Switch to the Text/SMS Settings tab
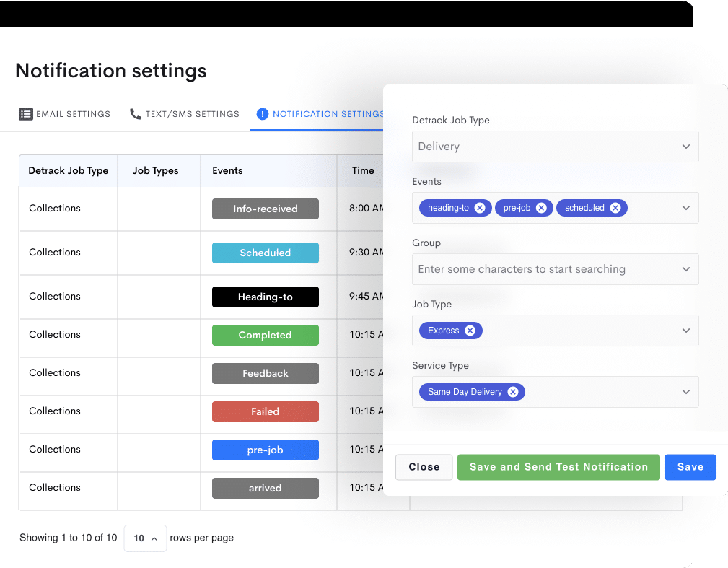Screen dimensions: 728x568 tap(192, 114)
